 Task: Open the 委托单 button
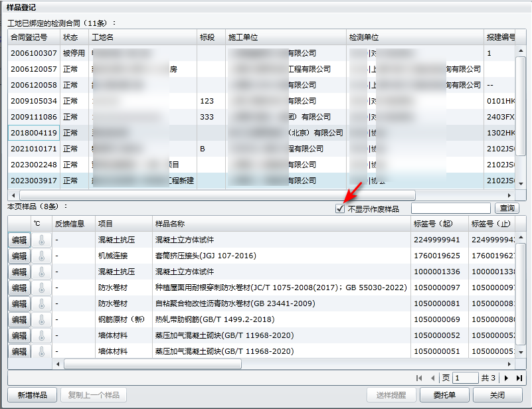444,395
